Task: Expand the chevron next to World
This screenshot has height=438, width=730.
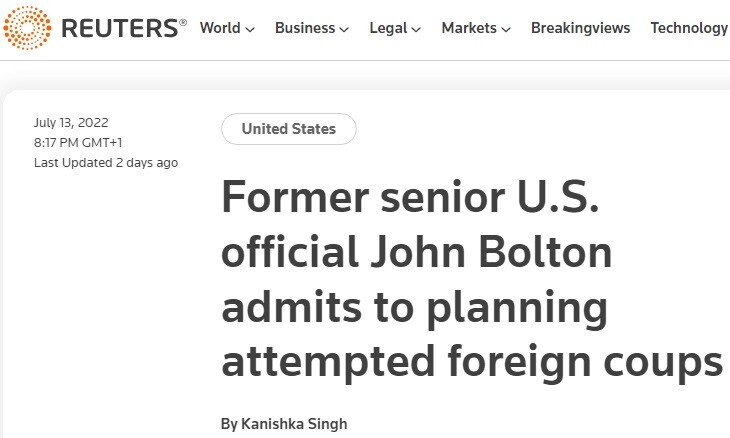Action: pos(250,29)
